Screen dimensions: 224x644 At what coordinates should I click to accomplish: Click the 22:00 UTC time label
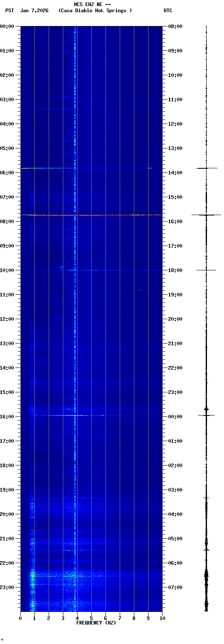point(175,368)
